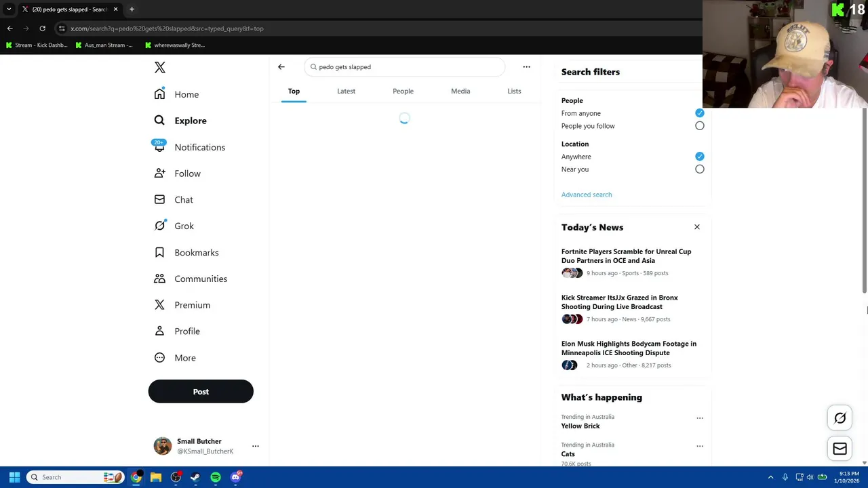Open volume control in system tray
The image size is (868, 488).
point(810,477)
